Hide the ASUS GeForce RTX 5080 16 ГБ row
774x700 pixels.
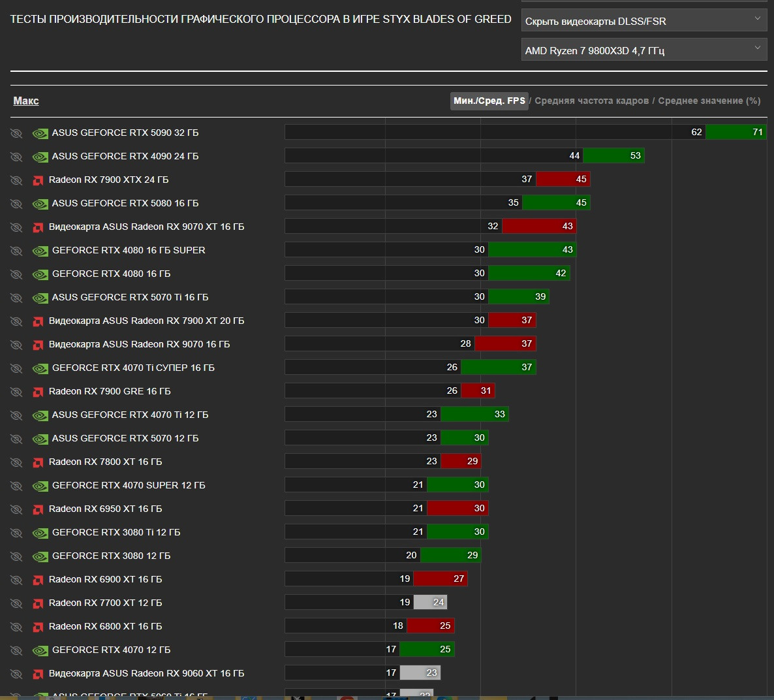16,204
